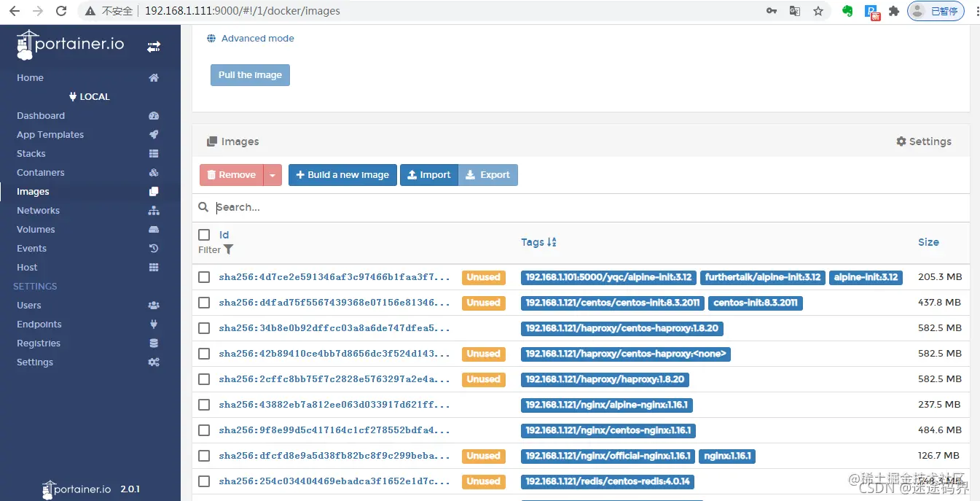This screenshot has width=980, height=501.
Task: Open Networks in the sidebar
Action: tap(38, 211)
